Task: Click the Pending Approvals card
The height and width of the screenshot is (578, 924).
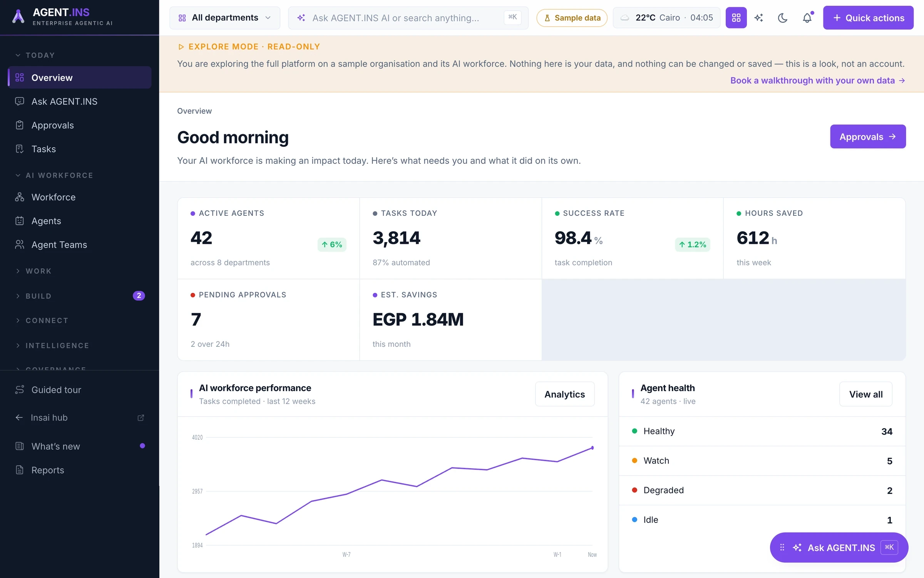Action: point(268,319)
